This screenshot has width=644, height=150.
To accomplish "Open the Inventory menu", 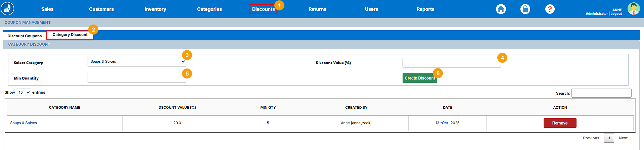I will (x=155, y=9).
